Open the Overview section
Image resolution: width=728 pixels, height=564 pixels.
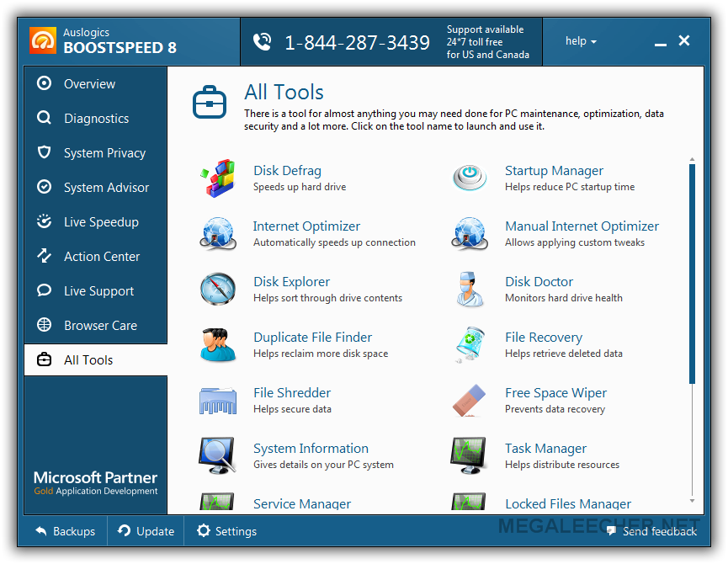96,83
